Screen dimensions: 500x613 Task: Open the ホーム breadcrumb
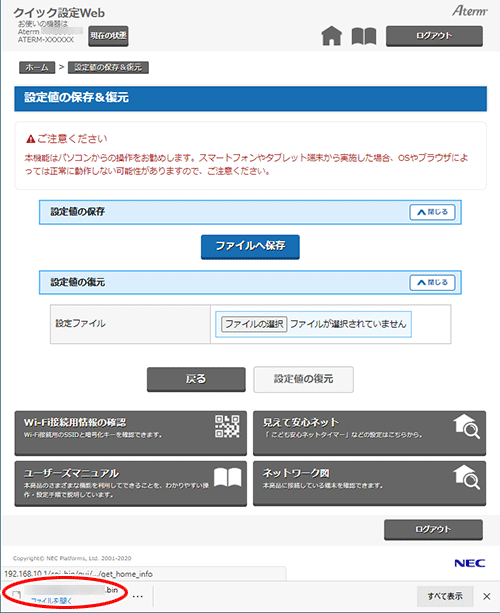(37, 67)
